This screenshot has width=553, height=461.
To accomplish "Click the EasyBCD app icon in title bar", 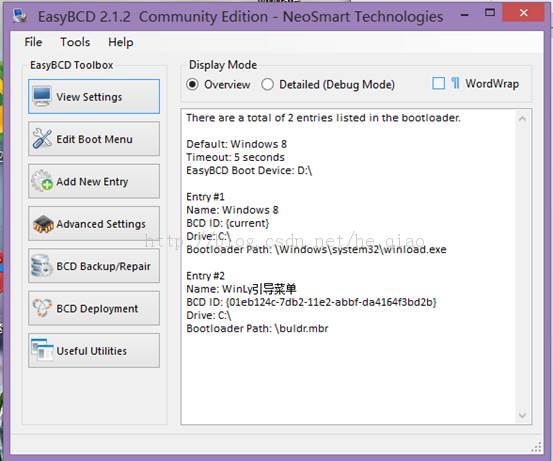I will click(20, 16).
